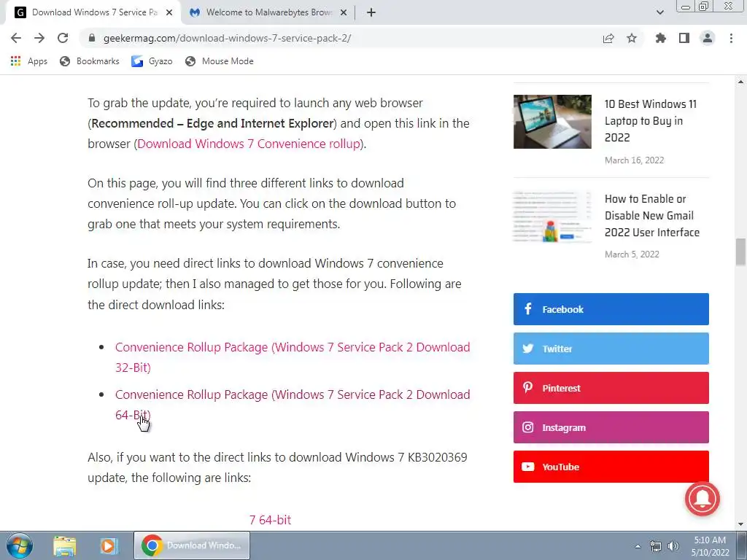Open the tab search dropdown arrow
Viewport: 747px width, 560px height.
click(x=659, y=12)
